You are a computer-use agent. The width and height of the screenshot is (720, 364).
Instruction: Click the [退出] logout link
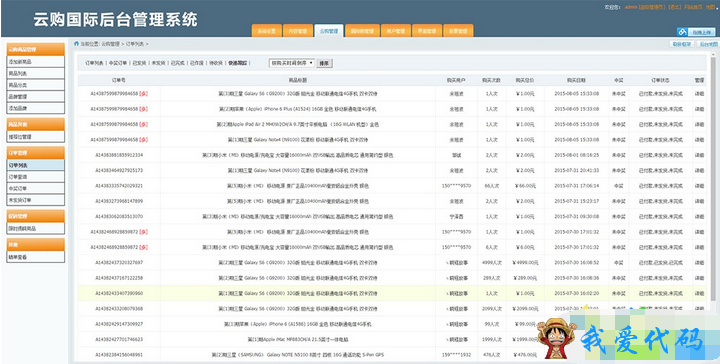(x=674, y=7)
